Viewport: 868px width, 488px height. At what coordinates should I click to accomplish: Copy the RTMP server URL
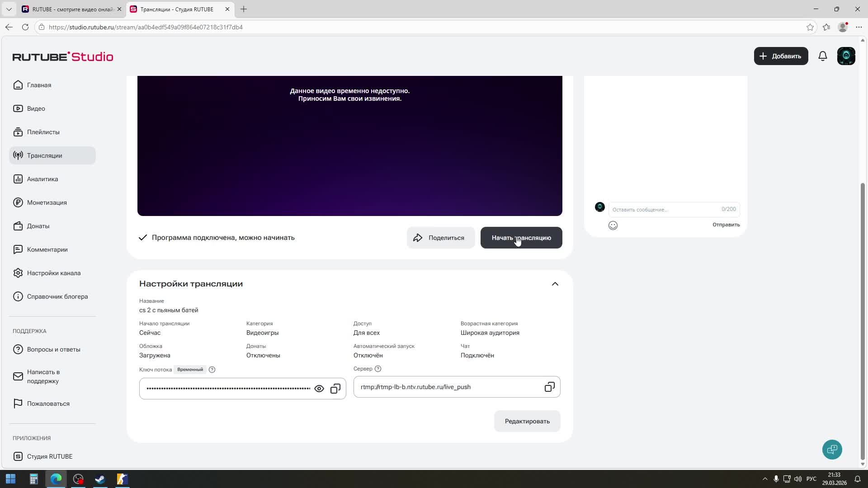click(x=549, y=387)
